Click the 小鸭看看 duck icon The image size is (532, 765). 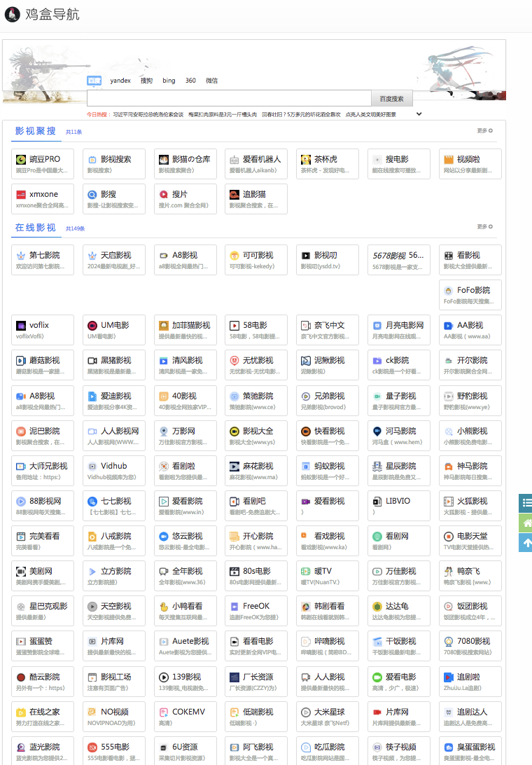[x=163, y=607]
